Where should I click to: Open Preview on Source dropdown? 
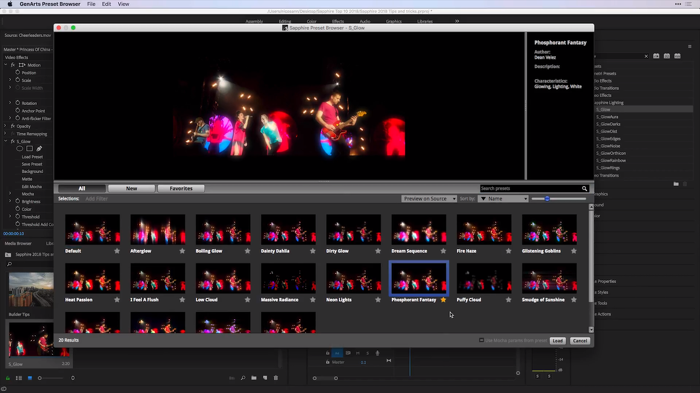click(x=429, y=199)
